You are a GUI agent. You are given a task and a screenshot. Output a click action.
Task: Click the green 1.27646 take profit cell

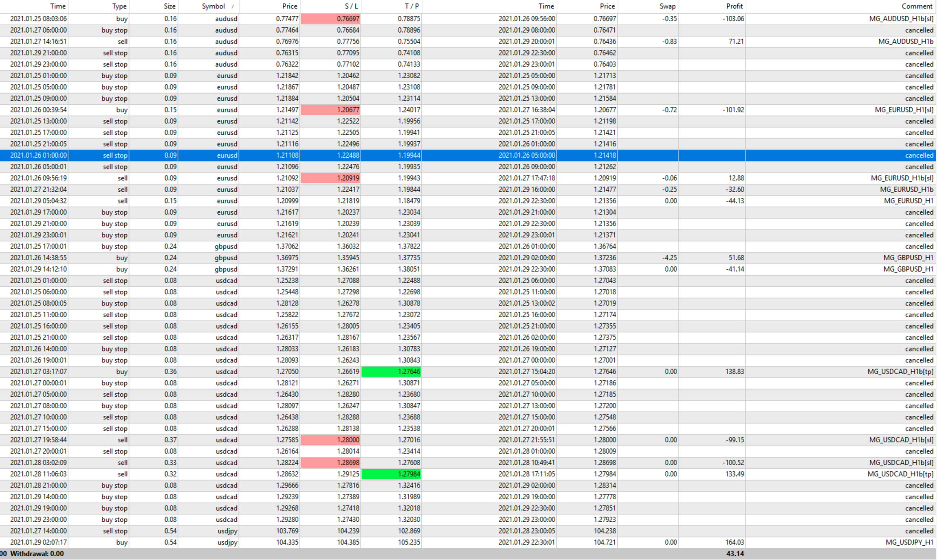point(392,371)
